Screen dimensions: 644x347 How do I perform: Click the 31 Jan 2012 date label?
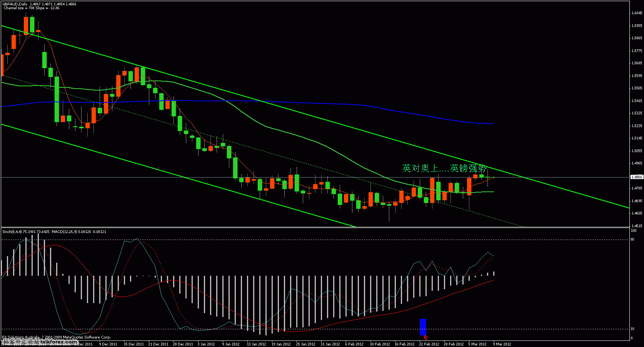pos(330,344)
